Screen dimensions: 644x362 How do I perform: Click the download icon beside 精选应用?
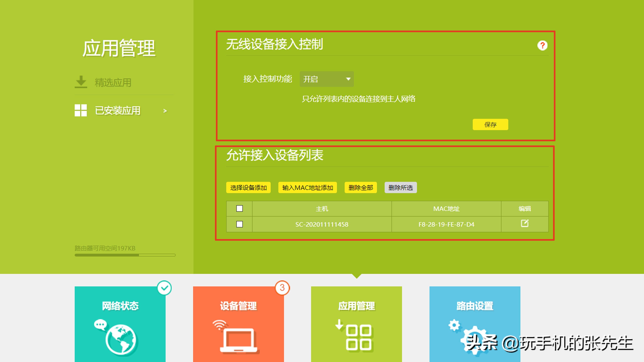(81, 82)
